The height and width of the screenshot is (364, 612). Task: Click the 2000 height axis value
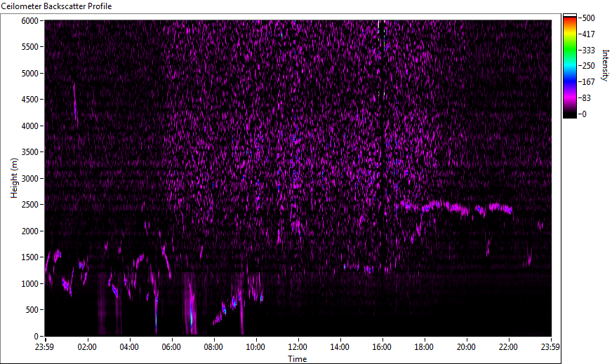pyautogui.click(x=30, y=231)
